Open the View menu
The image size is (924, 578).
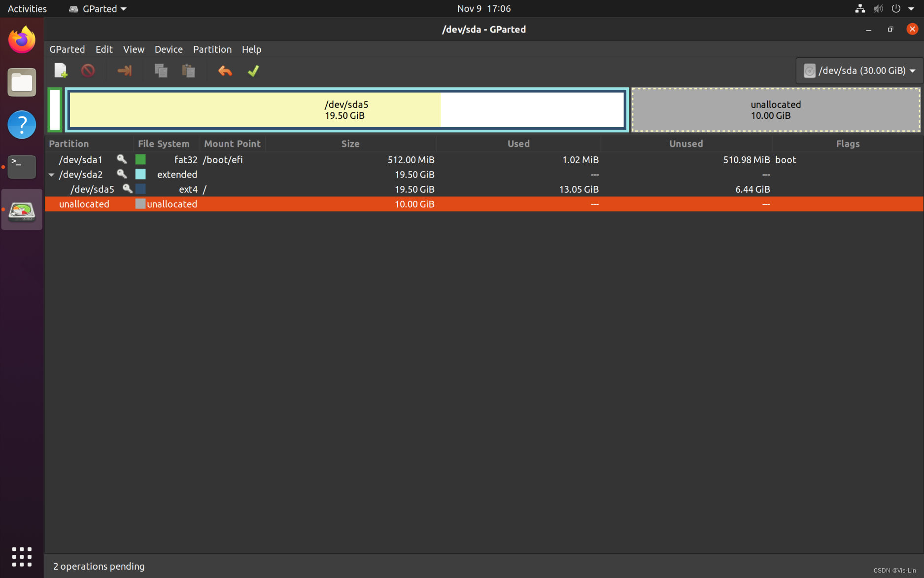[x=134, y=49]
